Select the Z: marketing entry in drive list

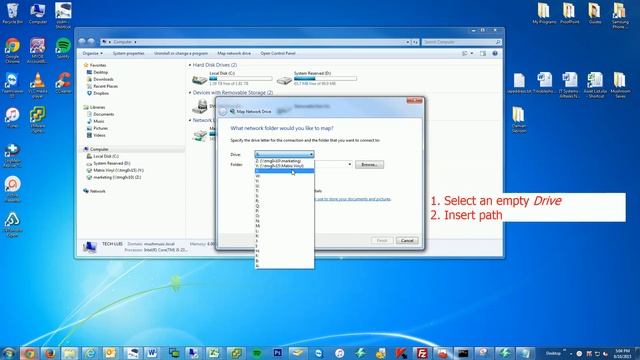(x=284, y=161)
